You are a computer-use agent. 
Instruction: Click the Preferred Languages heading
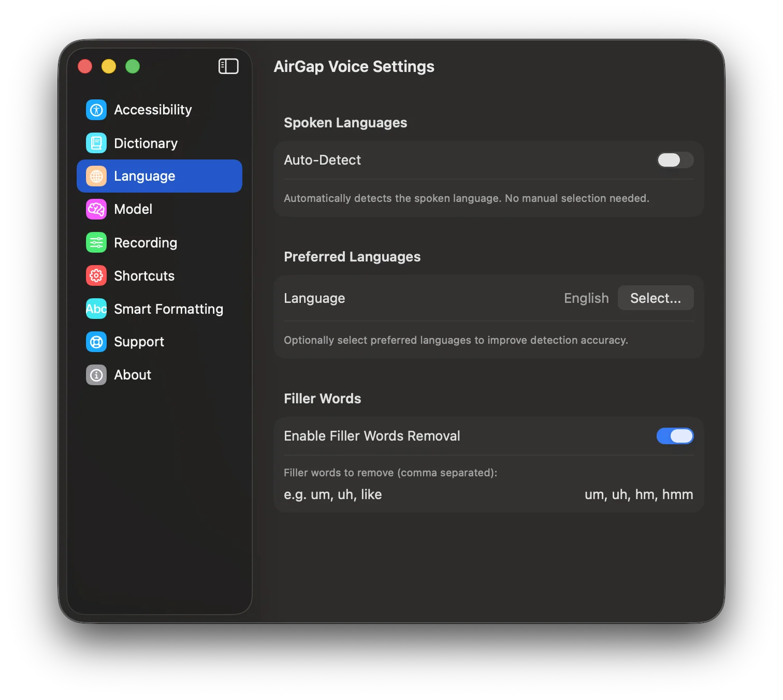coord(352,257)
